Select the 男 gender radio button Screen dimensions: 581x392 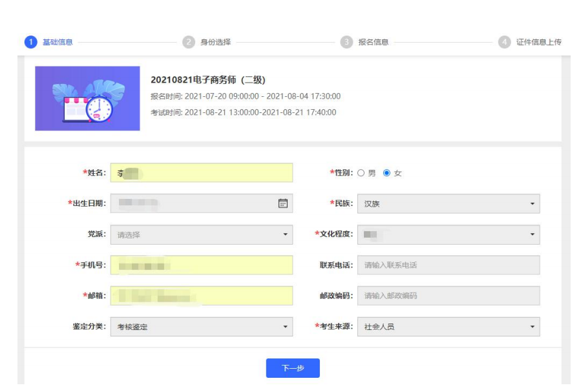362,173
